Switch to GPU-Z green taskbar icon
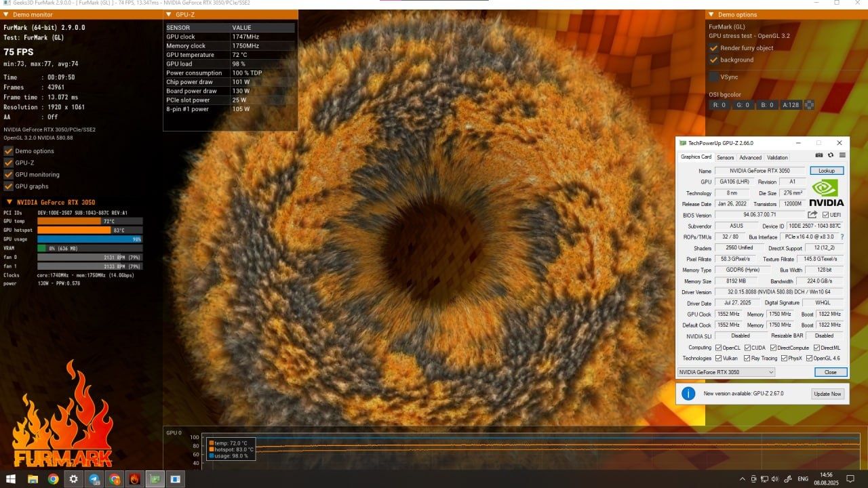 coord(155,479)
